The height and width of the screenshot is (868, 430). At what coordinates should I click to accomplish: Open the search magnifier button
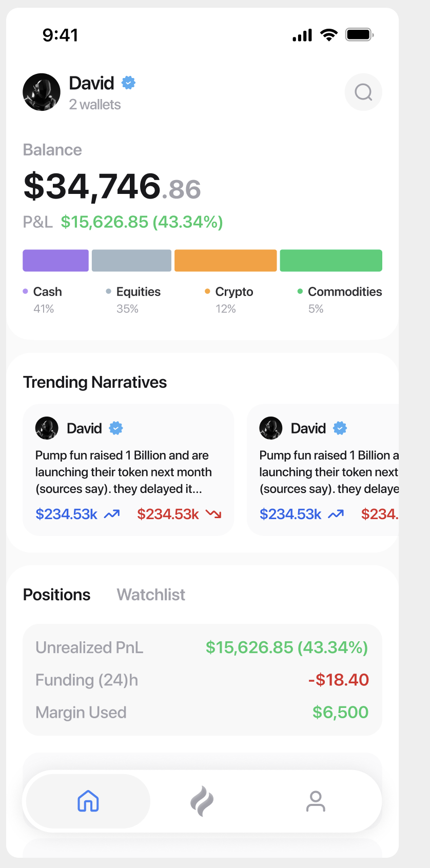coord(363,92)
